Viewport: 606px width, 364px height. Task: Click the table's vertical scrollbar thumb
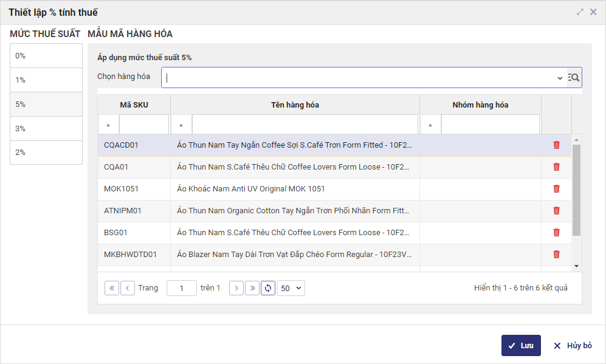tap(577, 190)
